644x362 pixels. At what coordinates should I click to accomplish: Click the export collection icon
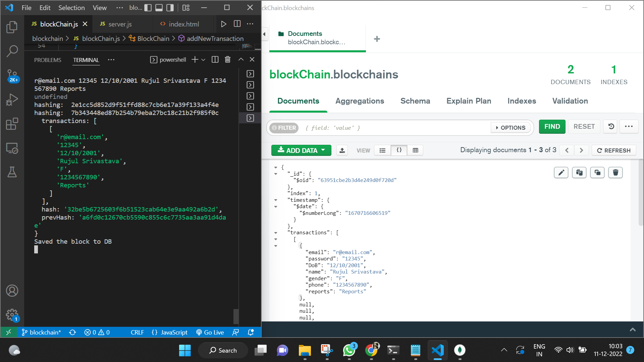tap(342, 150)
